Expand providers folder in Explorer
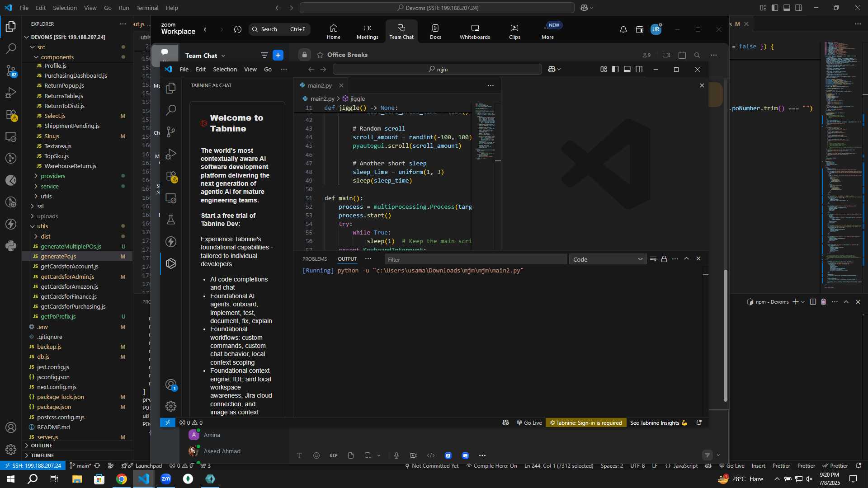Screen dimensions: 868x488 [53, 176]
